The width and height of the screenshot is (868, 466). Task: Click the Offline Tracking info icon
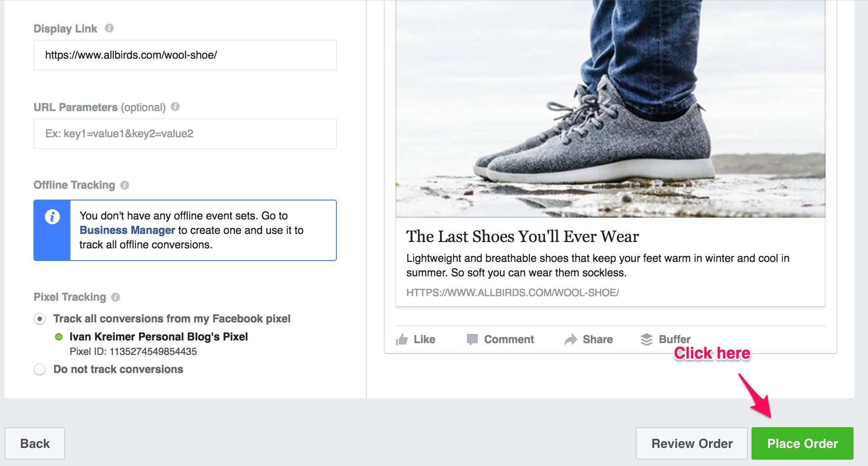[x=125, y=185]
